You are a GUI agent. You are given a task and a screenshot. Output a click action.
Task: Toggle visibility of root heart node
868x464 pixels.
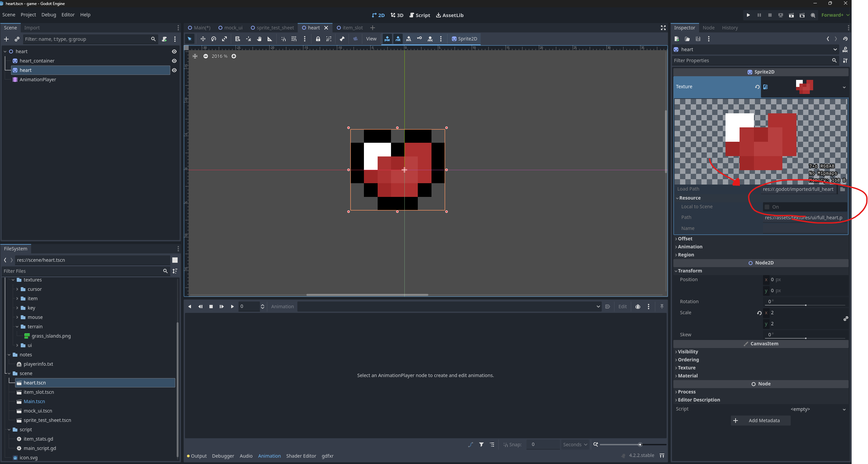(x=174, y=51)
